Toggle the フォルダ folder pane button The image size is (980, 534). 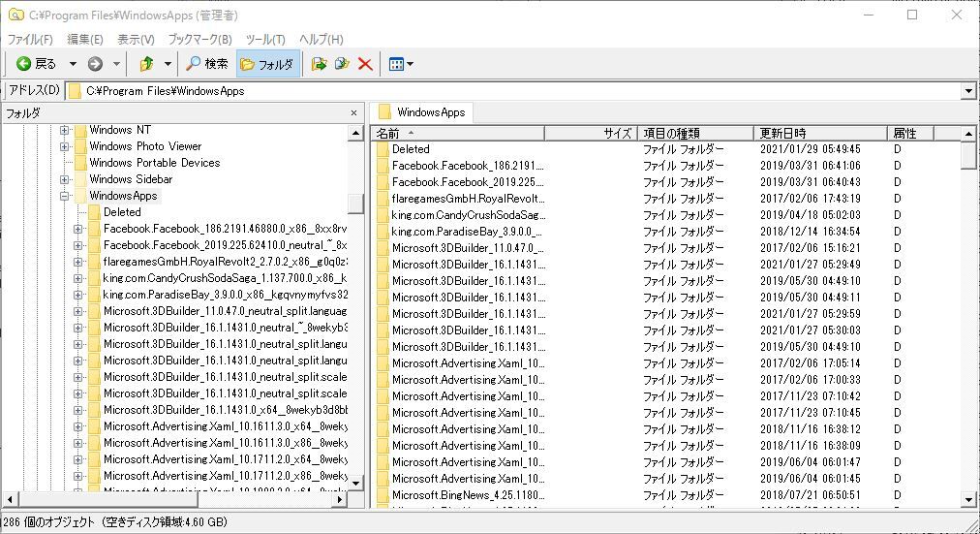[x=267, y=64]
